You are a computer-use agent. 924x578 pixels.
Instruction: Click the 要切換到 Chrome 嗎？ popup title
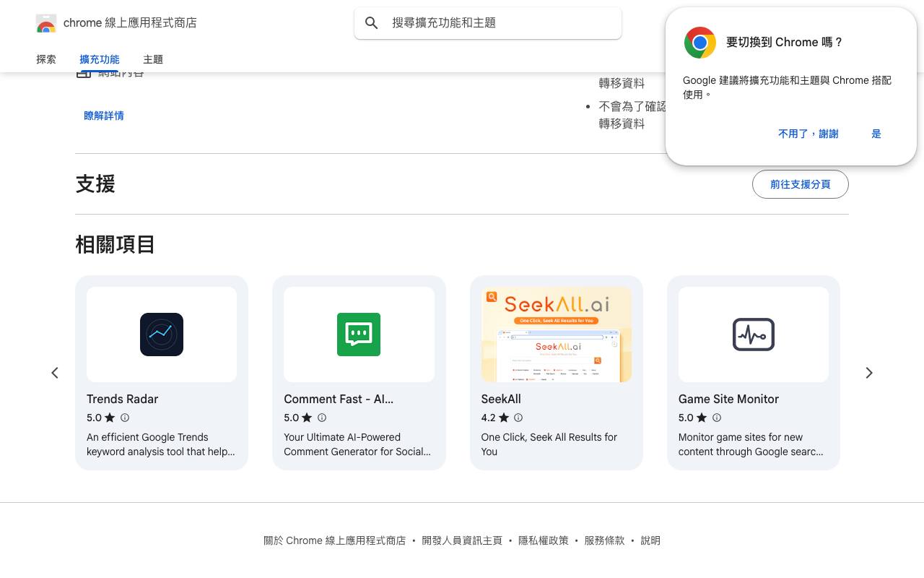[x=785, y=43]
